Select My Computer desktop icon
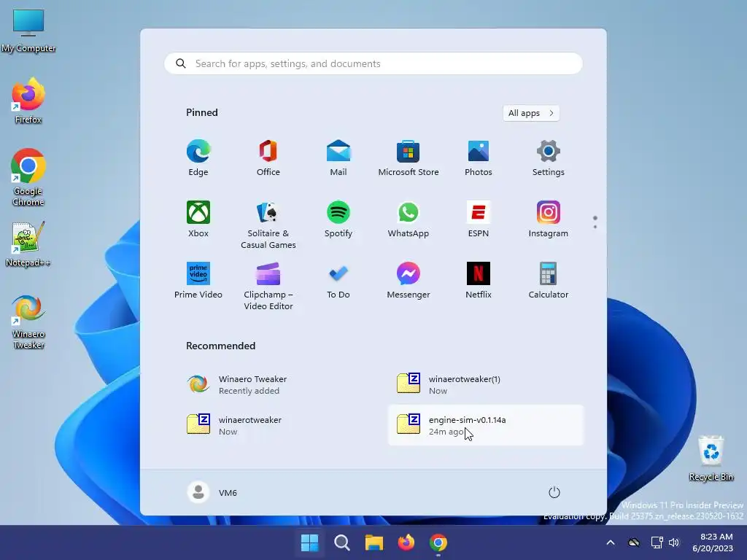747x560 pixels. pos(28,31)
